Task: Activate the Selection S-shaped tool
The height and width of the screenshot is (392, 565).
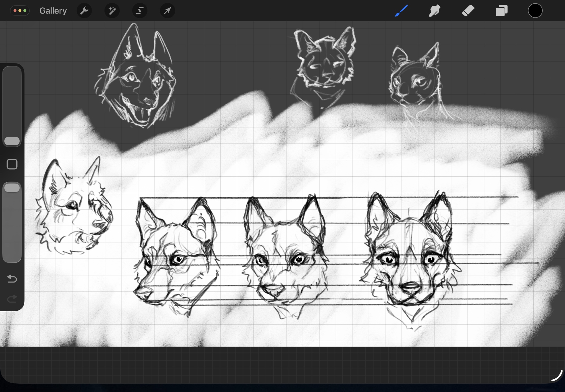Action: click(x=140, y=11)
